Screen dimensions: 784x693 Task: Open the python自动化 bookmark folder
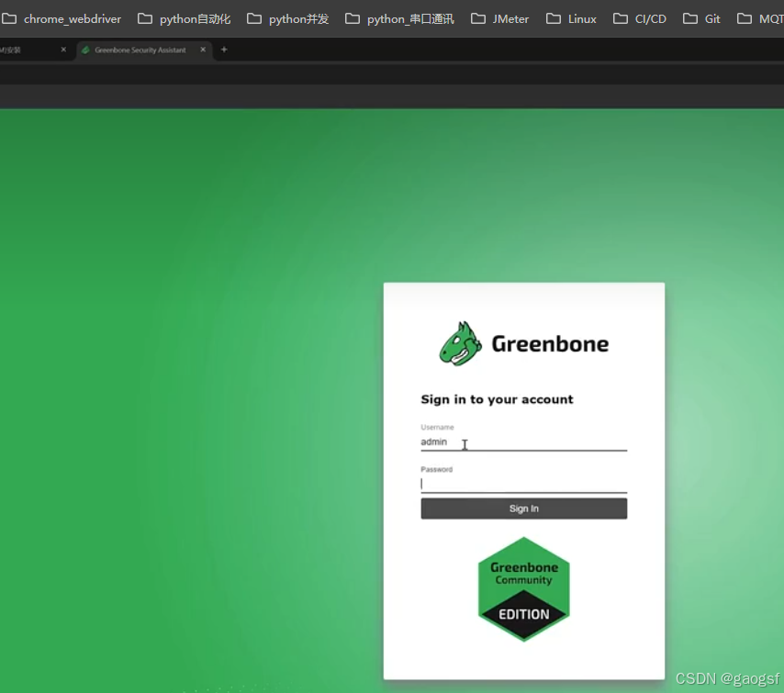(x=184, y=19)
